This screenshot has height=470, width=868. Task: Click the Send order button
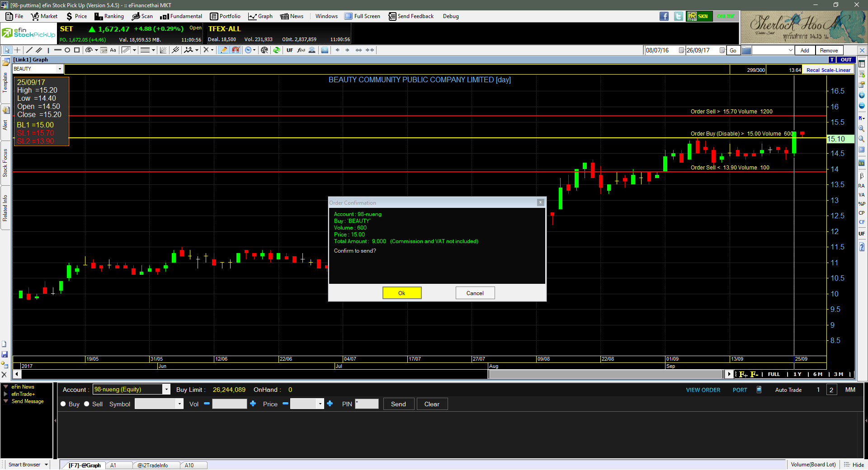399,404
